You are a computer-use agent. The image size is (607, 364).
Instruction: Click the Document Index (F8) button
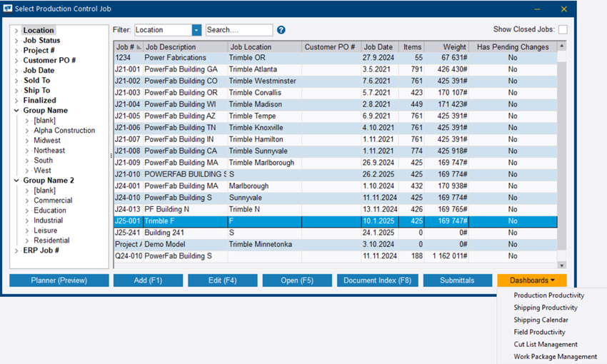point(377,280)
